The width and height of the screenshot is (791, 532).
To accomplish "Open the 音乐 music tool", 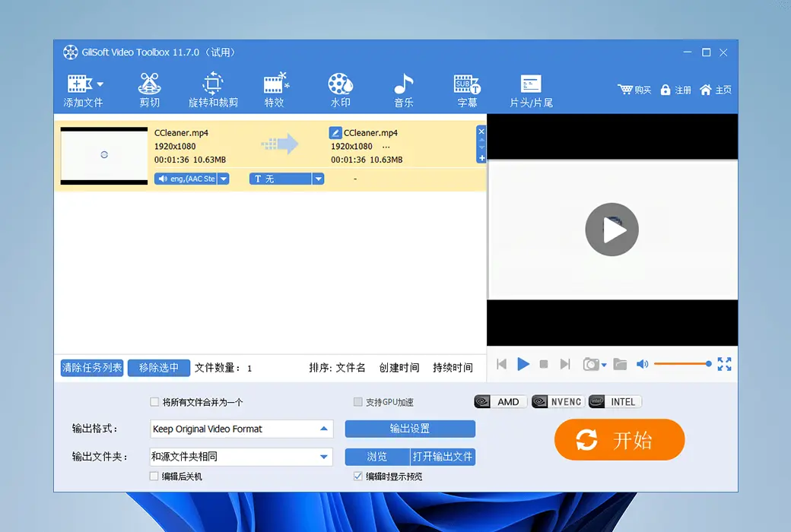I will pos(404,90).
